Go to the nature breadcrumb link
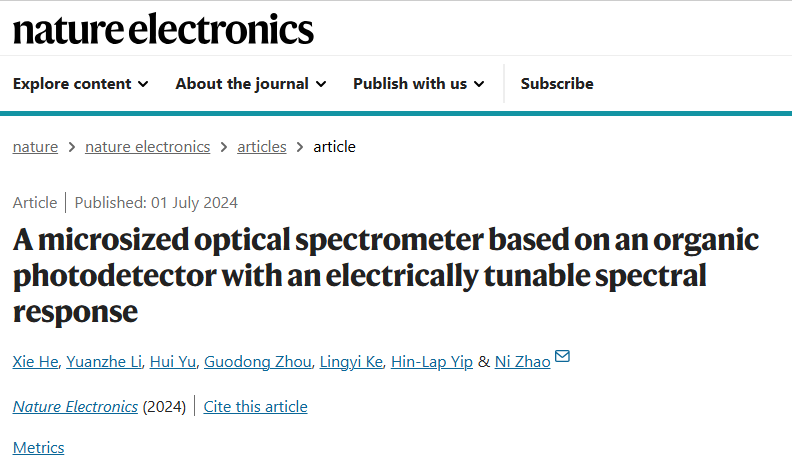 point(35,147)
